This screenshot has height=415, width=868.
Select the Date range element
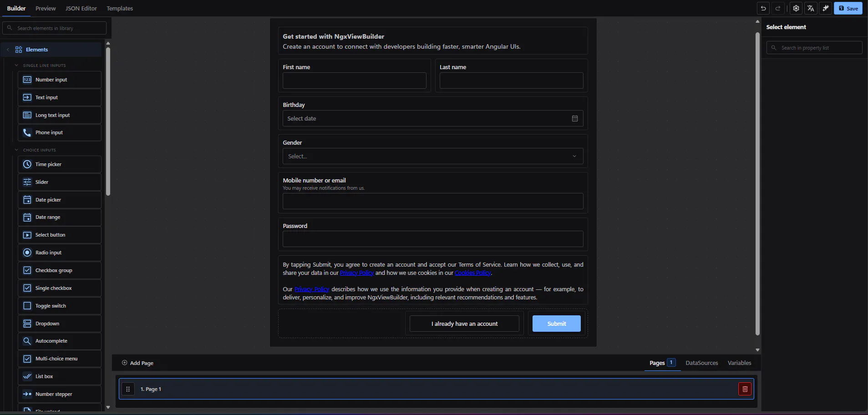click(60, 217)
